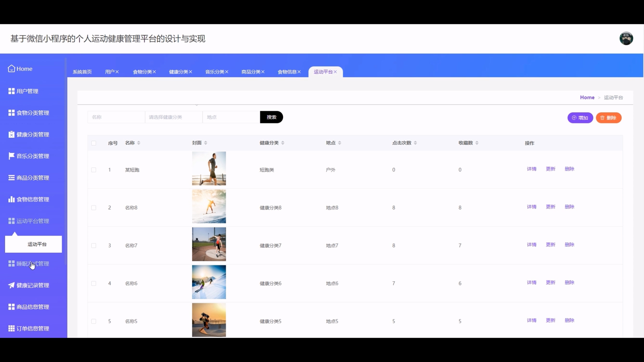The width and height of the screenshot is (644, 362).
Task: Sort table by 收藏数 column arrows
Action: [477, 143]
